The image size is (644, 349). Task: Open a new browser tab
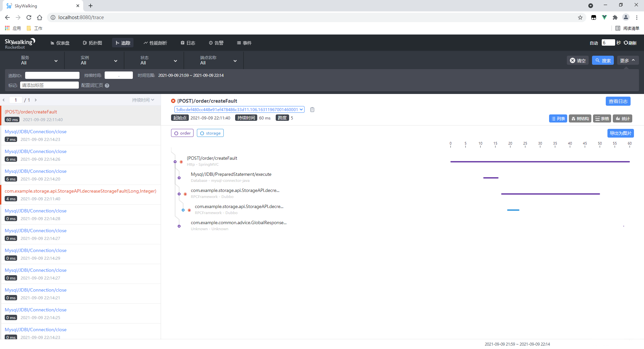(91, 6)
